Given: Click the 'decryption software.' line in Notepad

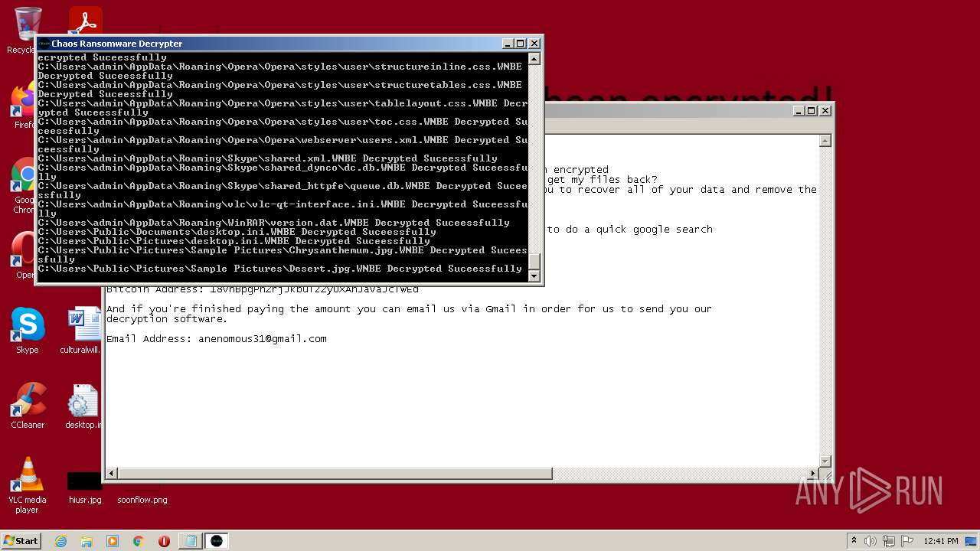Looking at the screenshot, I should click(167, 319).
